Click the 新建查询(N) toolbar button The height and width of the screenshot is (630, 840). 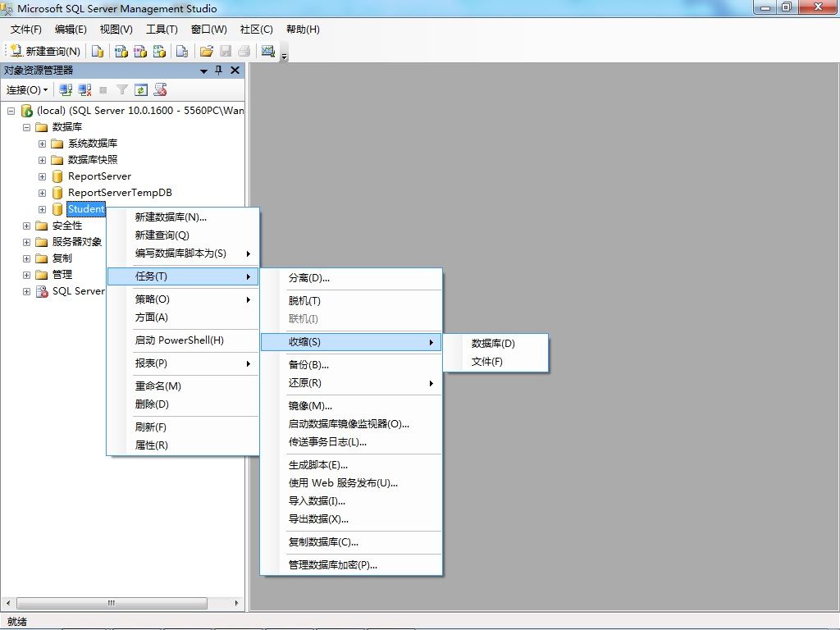click(46, 51)
